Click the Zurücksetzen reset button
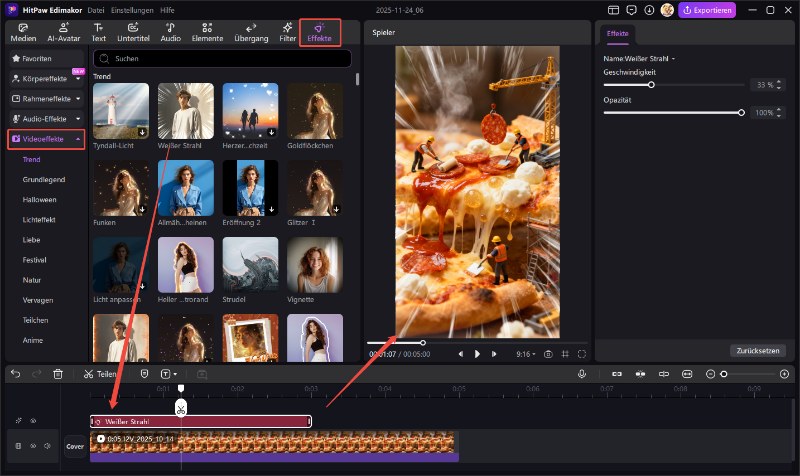This screenshot has height=476, width=800. (757, 351)
